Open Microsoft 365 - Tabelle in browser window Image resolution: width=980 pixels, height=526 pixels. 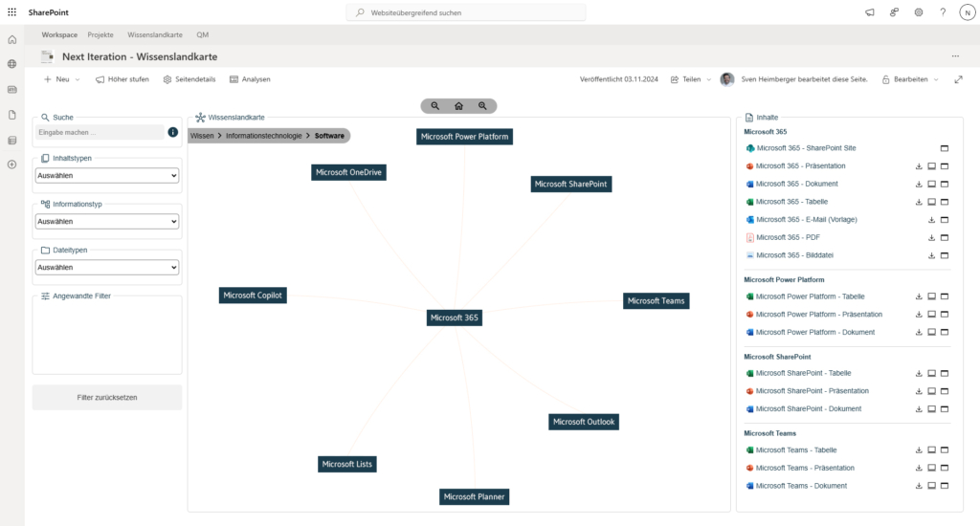click(x=945, y=202)
